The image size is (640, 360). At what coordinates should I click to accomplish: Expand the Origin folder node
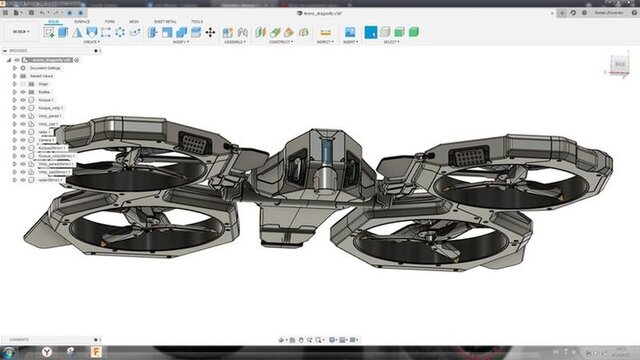(15, 84)
